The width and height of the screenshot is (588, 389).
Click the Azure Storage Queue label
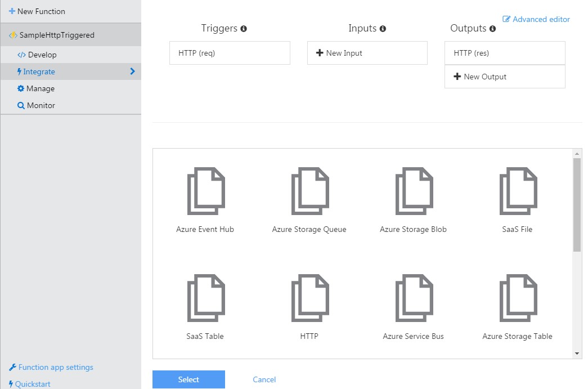pyautogui.click(x=309, y=229)
